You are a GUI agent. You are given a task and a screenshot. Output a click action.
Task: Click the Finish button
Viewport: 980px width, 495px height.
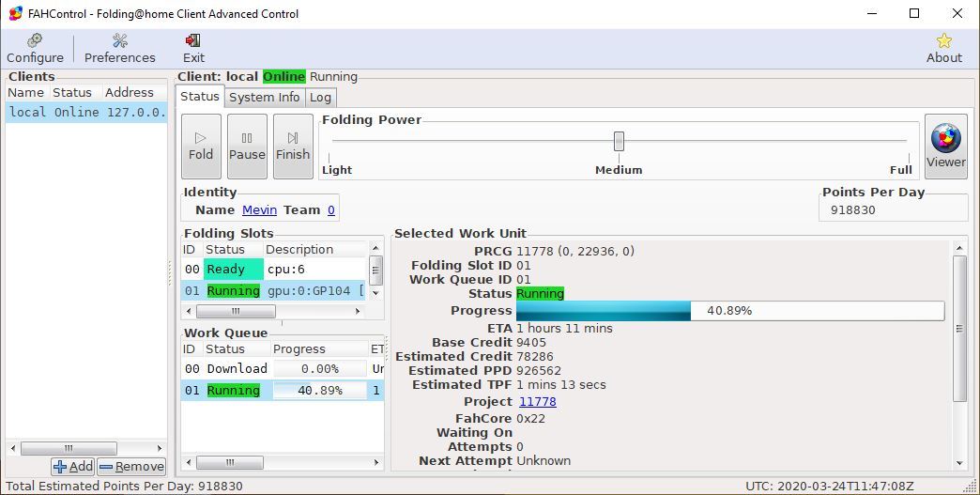click(x=293, y=147)
